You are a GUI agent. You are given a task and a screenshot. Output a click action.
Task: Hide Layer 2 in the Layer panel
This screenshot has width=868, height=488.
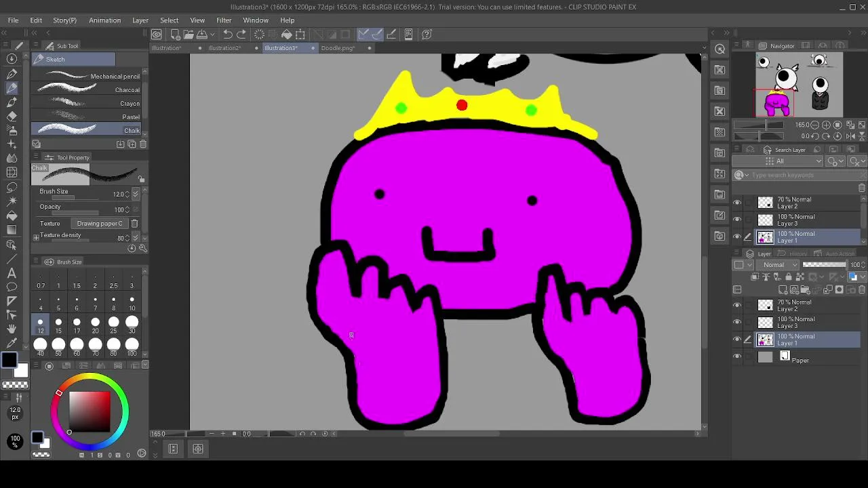coord(737,306)
